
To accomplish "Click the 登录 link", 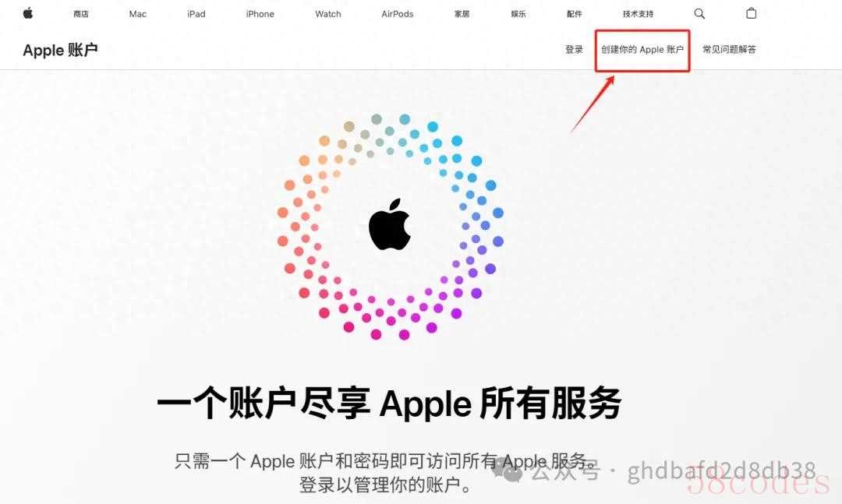I will [574, 49].
